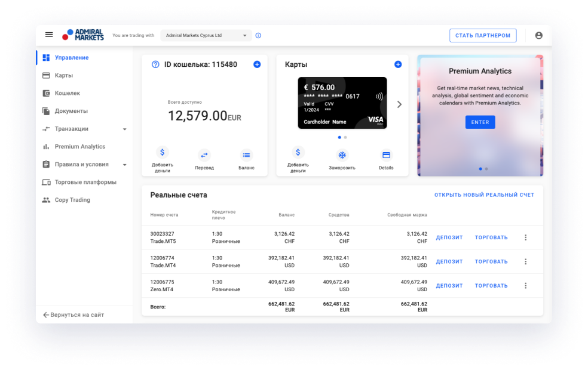Click ТОРГОВАТЬ for Zero.MT4 account
This screenshot has height=370, width=588.
tap(491, 285)
